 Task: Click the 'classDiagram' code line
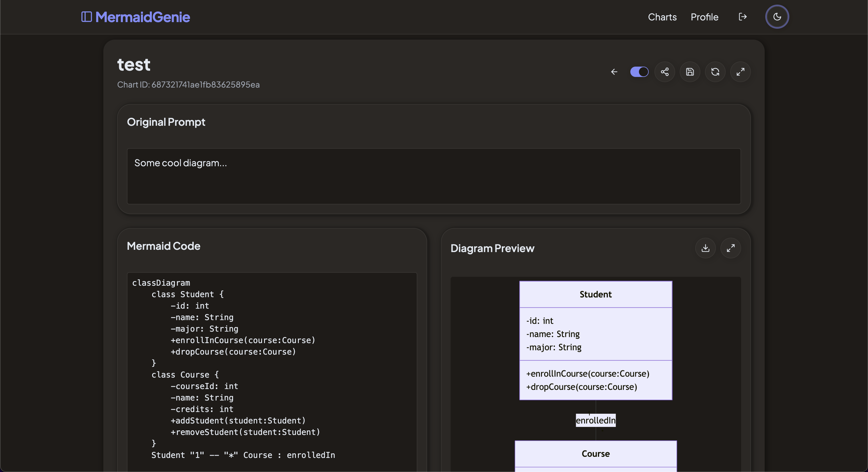[x=161, y=283]
